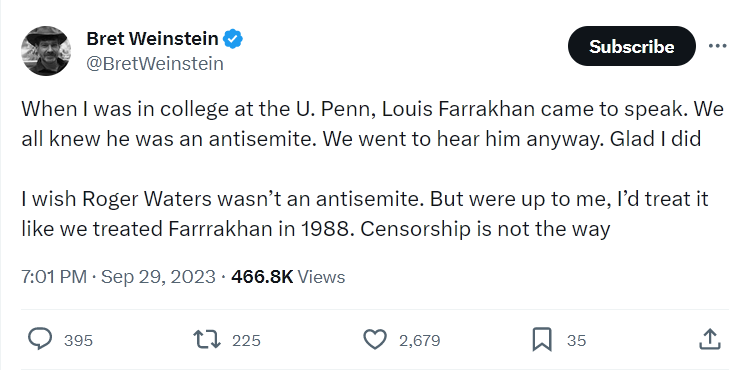This screenshot has height=370, width=748.
Task: Open the 7:01 PM Sep 29, 2023 timestamp
Action: click(x=118, y=277)
